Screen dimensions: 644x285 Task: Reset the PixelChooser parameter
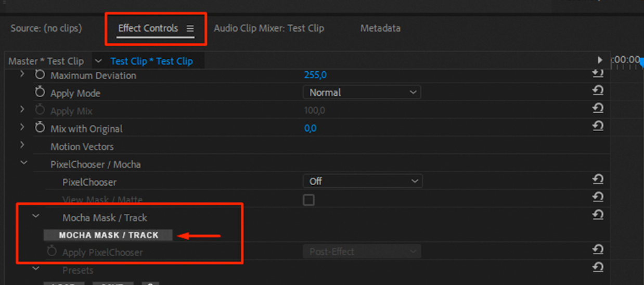pyautogui.click(x=598, y=179)
